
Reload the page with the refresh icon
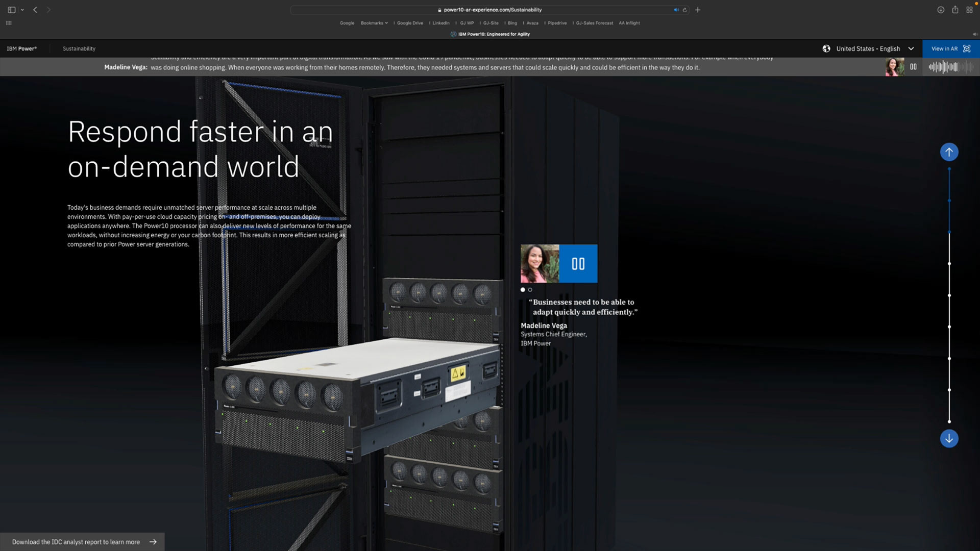685,10
